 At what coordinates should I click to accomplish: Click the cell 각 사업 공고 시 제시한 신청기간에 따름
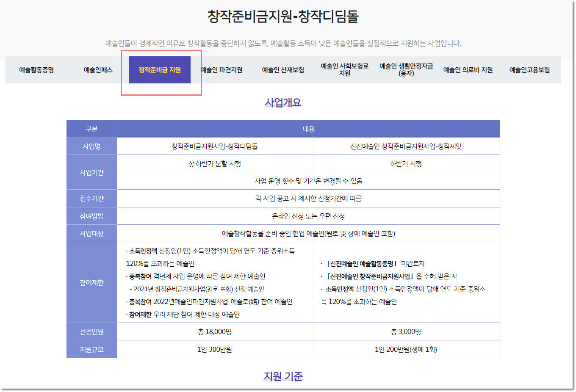click(x=308, y=199)
